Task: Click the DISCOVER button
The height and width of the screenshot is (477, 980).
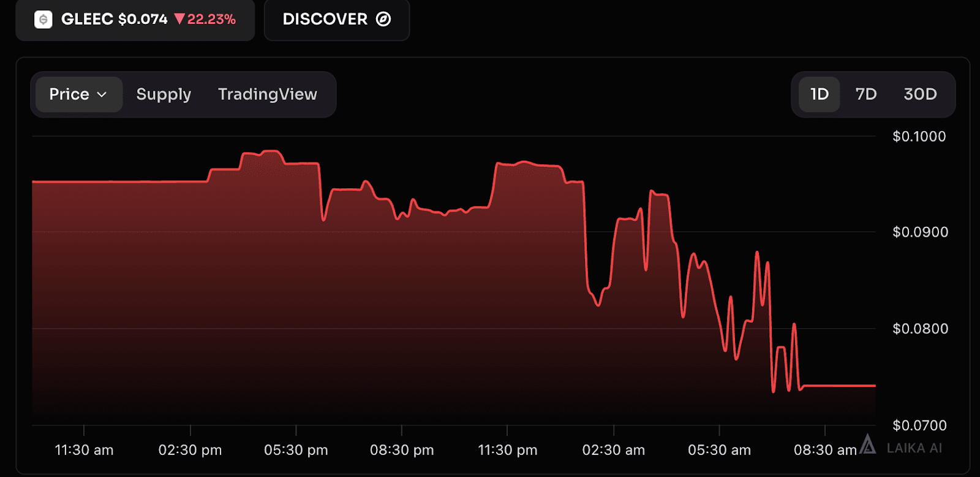Action: pos(337,20)
